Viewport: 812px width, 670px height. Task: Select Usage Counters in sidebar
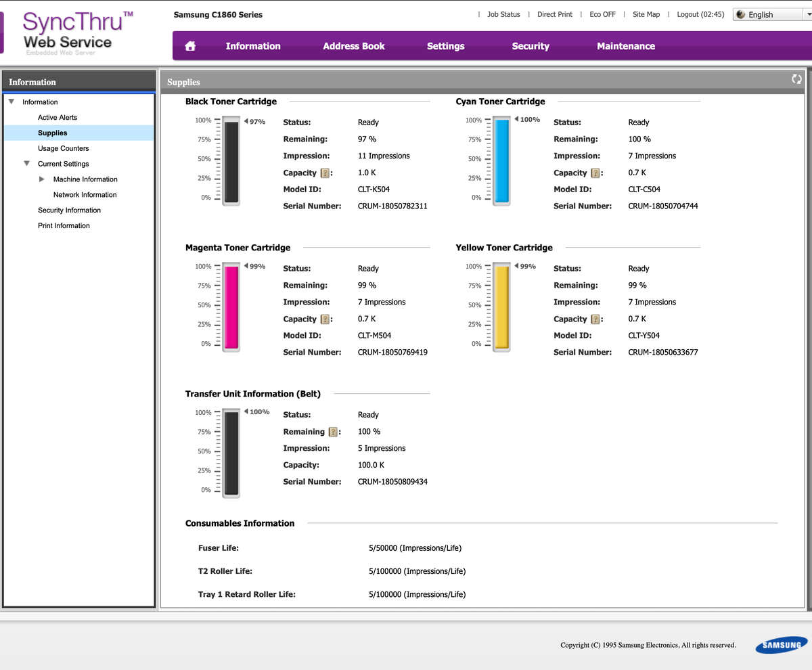coord(63,148)
